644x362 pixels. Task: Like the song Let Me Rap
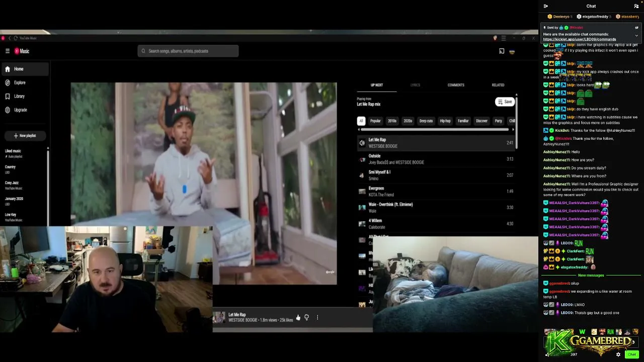pos(298,317)
